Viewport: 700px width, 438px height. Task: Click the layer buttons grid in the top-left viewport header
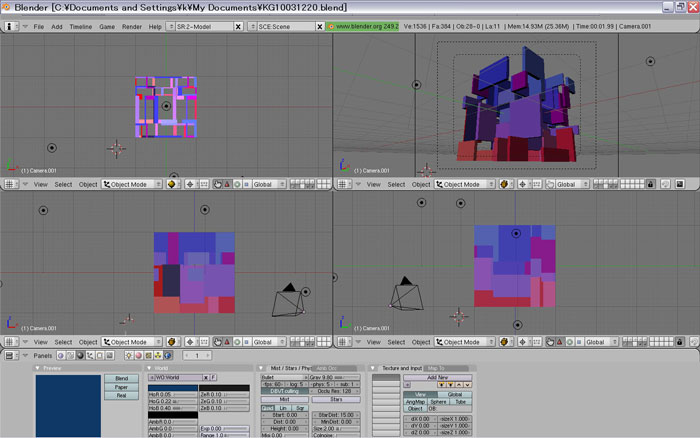(310, 184)
